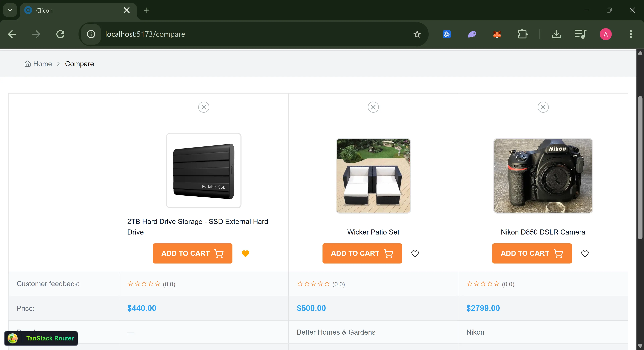Viewport: 644px width, 350px height.
Task: Go forward in browser history
Action: pyautogui.click(x=36, y=34)
